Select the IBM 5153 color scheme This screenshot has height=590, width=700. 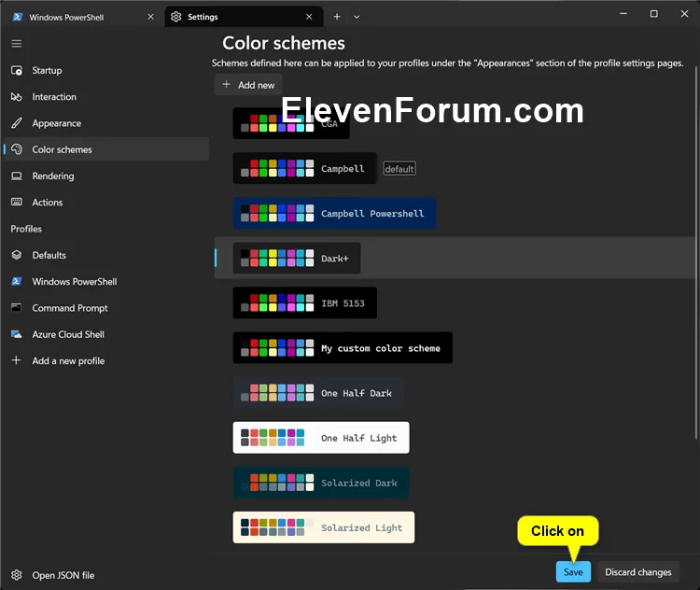305,302
